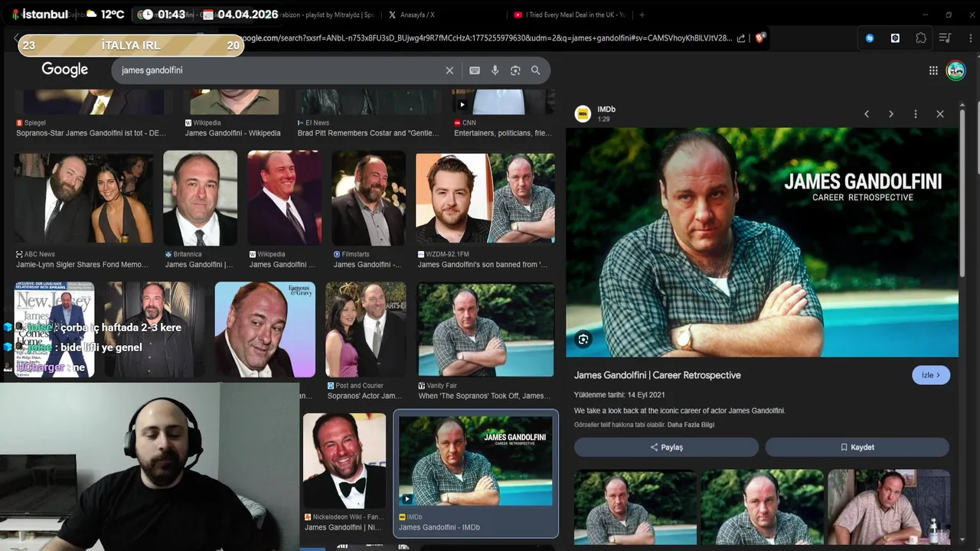980x551 pixels.
Task: Click the Kaydet save button
Action: tap(857, 447)
